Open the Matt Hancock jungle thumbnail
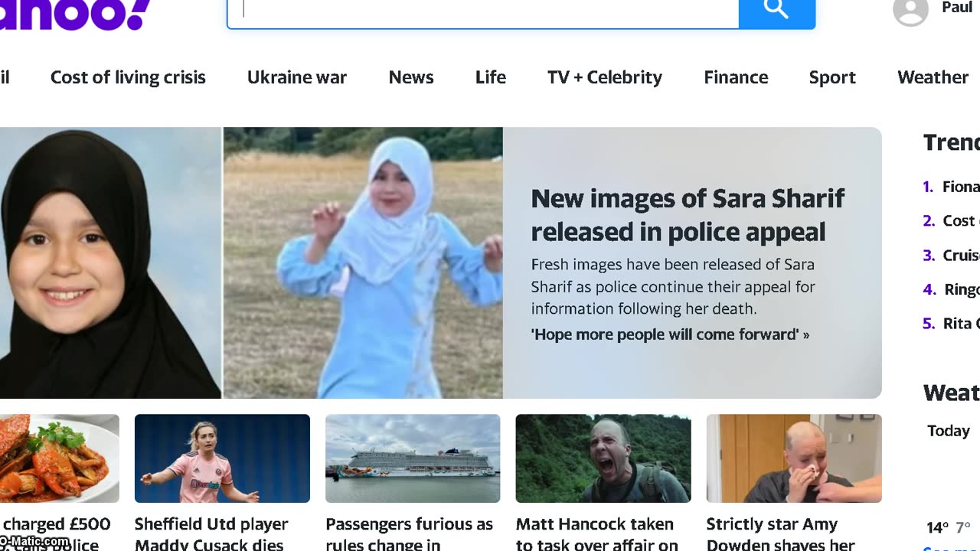 click(603, 458)
